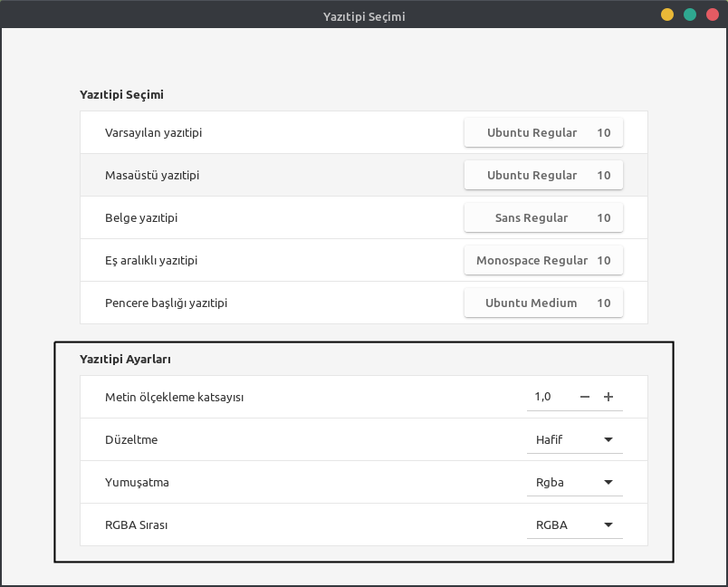Image resolution: width=728 pixels, height=587 pixels.
Task: Open Masaüstü yazıtipi font chooser button
Action: click(543, 176)
